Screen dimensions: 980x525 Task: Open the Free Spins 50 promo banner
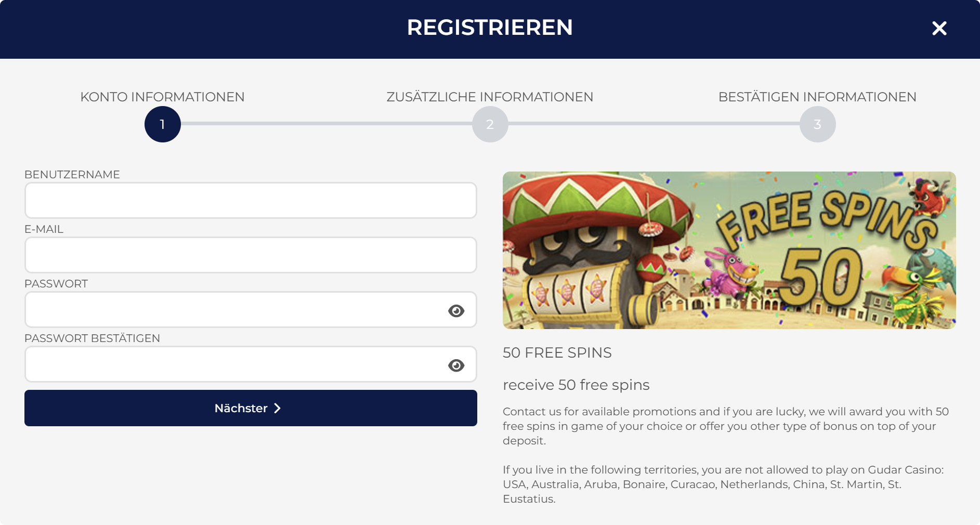tap(729, 250)
